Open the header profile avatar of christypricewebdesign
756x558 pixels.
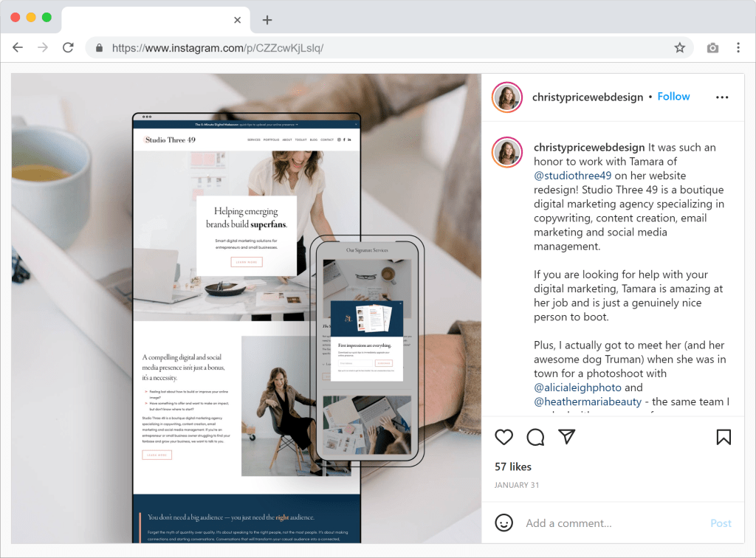tap(507, 97)
